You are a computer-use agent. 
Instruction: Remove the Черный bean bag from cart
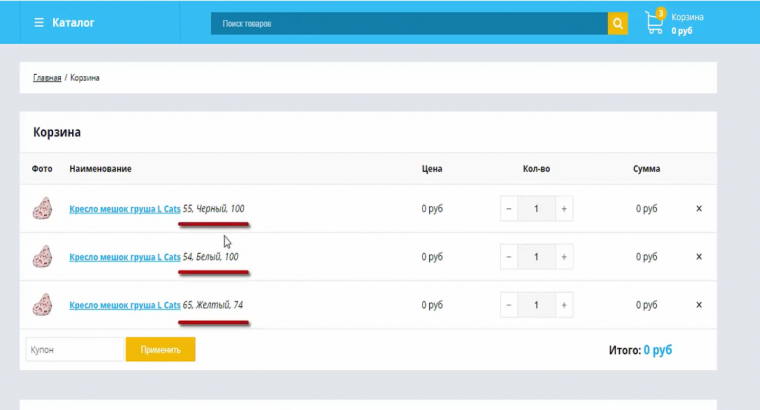[x=699, y=209]
